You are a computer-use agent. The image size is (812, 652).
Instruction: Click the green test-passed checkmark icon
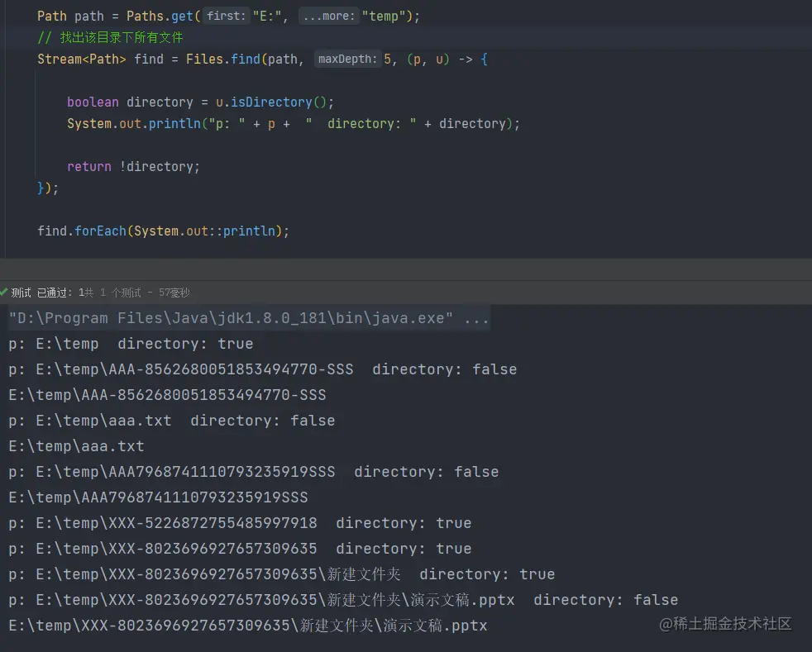point(3,293)
